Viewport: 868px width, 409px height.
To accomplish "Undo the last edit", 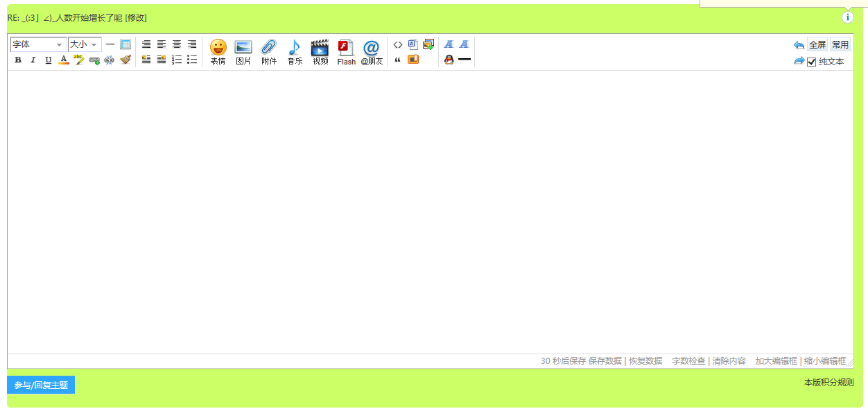I will pos(799,45).
